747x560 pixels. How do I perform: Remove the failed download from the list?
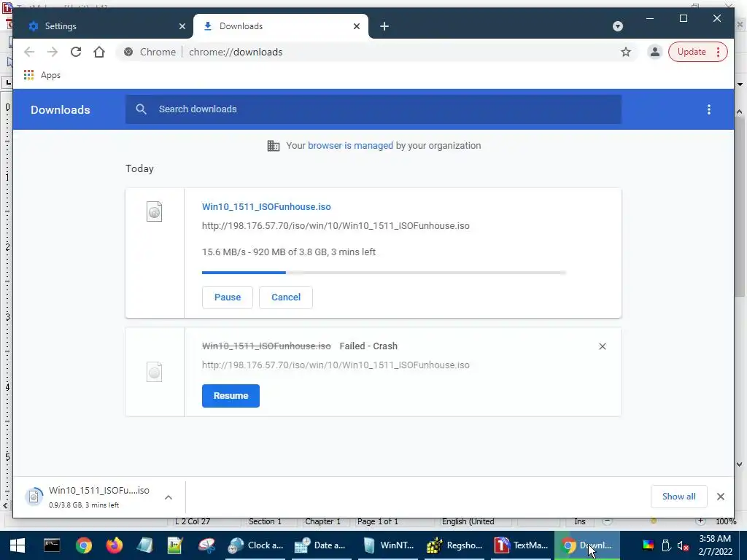click(602, 346)
